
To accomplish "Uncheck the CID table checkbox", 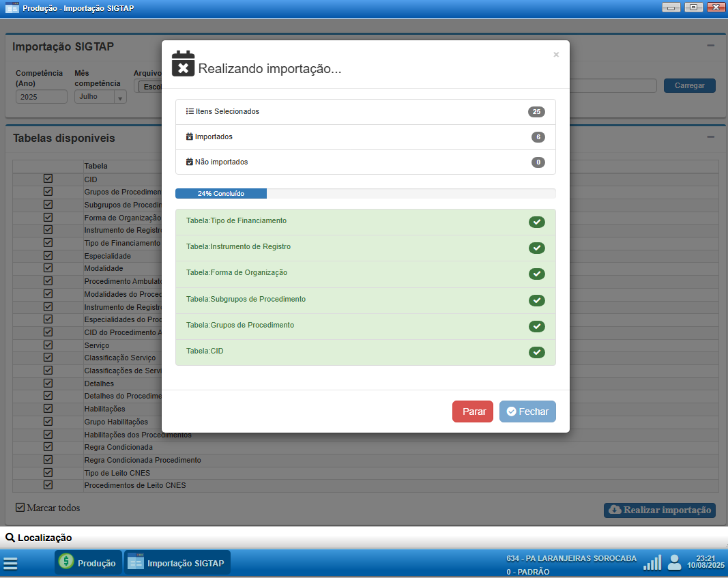I will (x=48, y=179).
